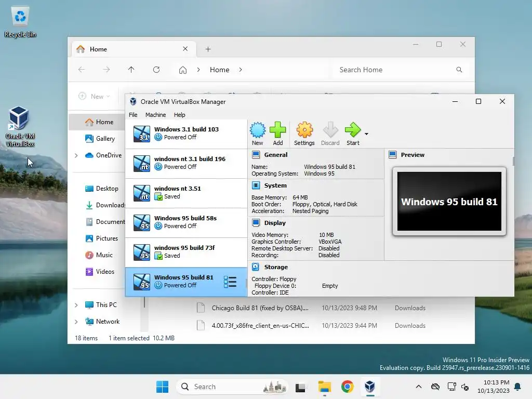Open the Start button dropdown arrow

[366, 134]
